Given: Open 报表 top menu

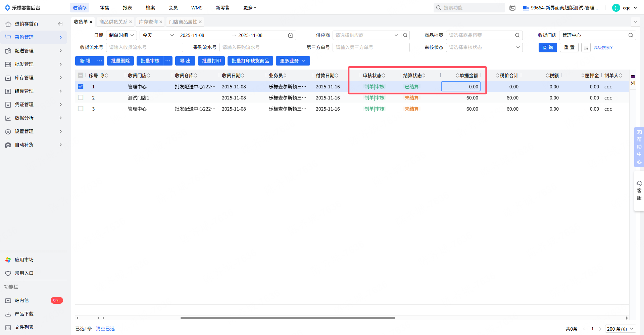Looking at the screenshot, I should (128, 8).
